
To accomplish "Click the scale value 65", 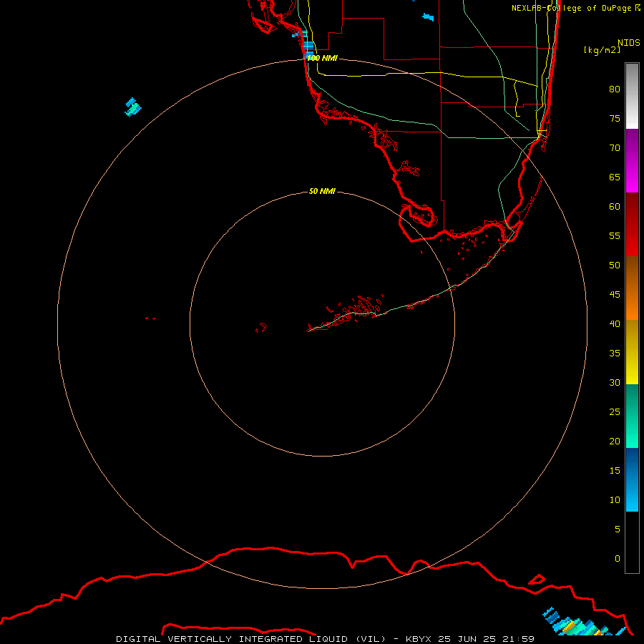I will tap(615, 177).
